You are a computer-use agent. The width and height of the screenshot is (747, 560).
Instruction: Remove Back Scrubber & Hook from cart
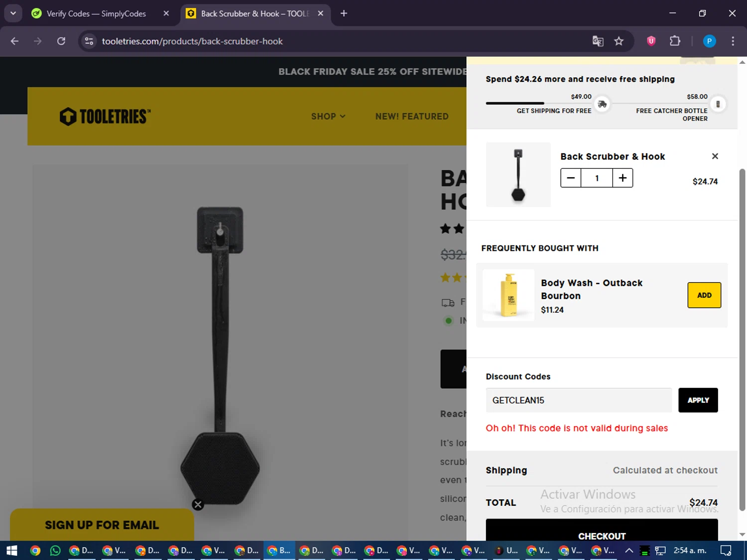tap(715, 156)
